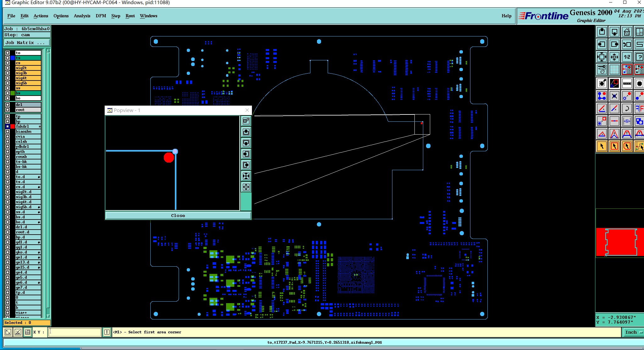
Task: Click the 1:2 zoom scale icon
Action: point(627,57)
